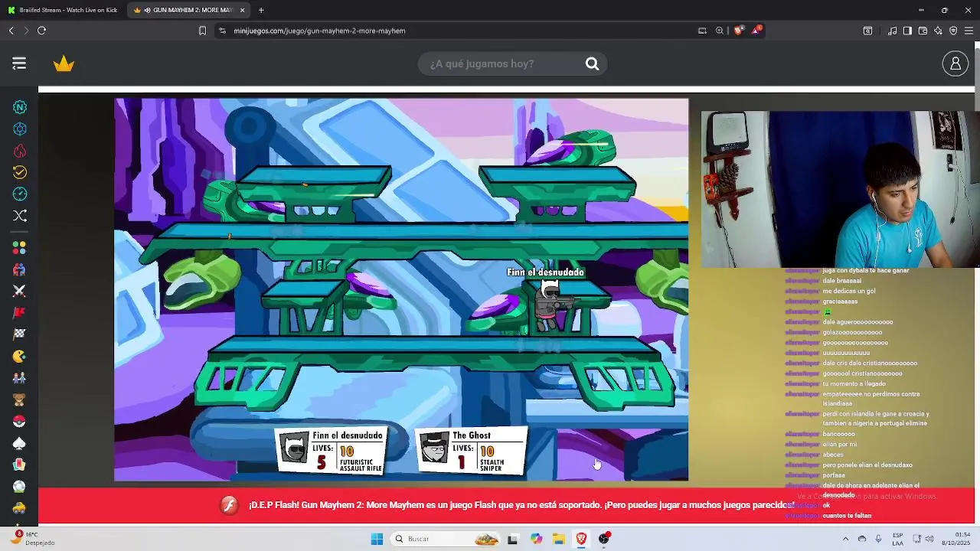Open the crossed swords action category
This screenshot has width=980, height=551.
click(x=19, y=291)
